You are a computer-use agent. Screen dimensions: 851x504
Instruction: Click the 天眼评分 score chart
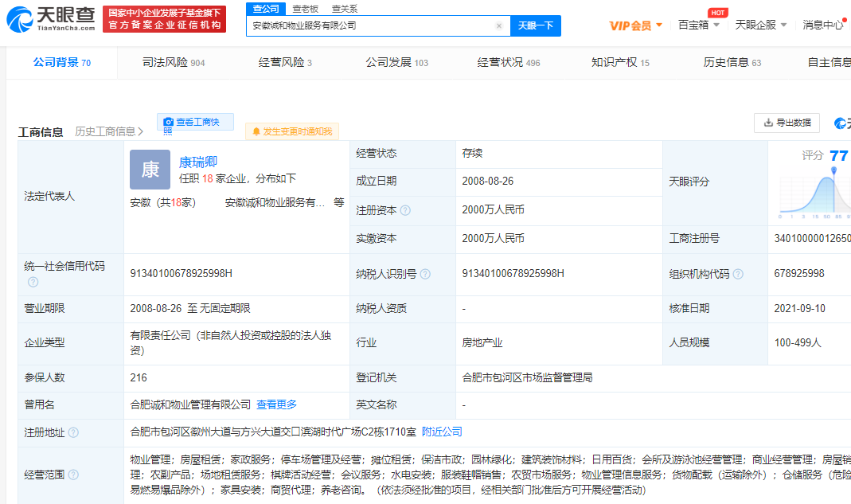coord(816,193)
